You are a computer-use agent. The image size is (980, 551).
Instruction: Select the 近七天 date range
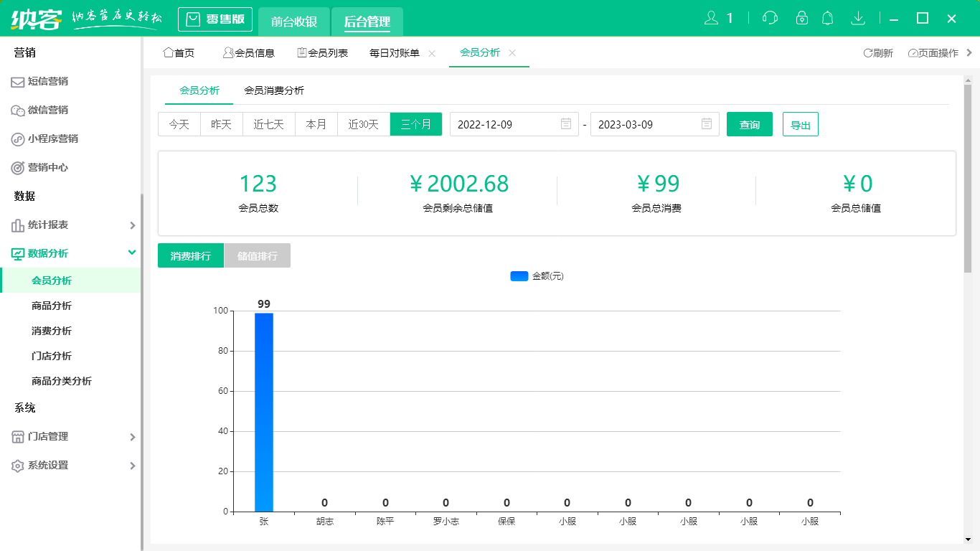(x=269, y=124)
